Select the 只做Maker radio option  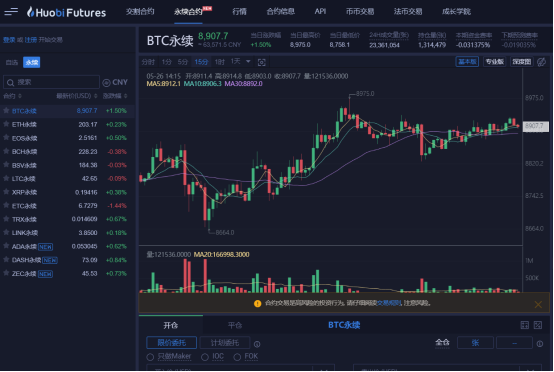point(150,357)
